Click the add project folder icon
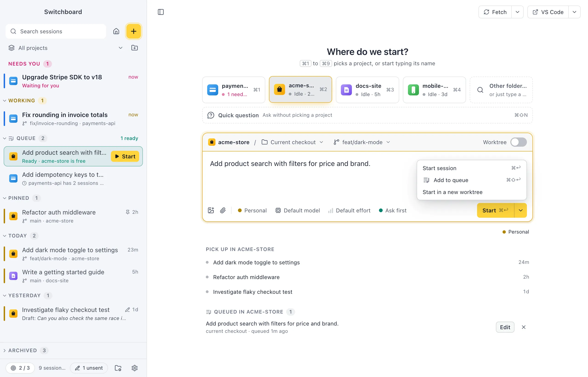 coord(135,48)
